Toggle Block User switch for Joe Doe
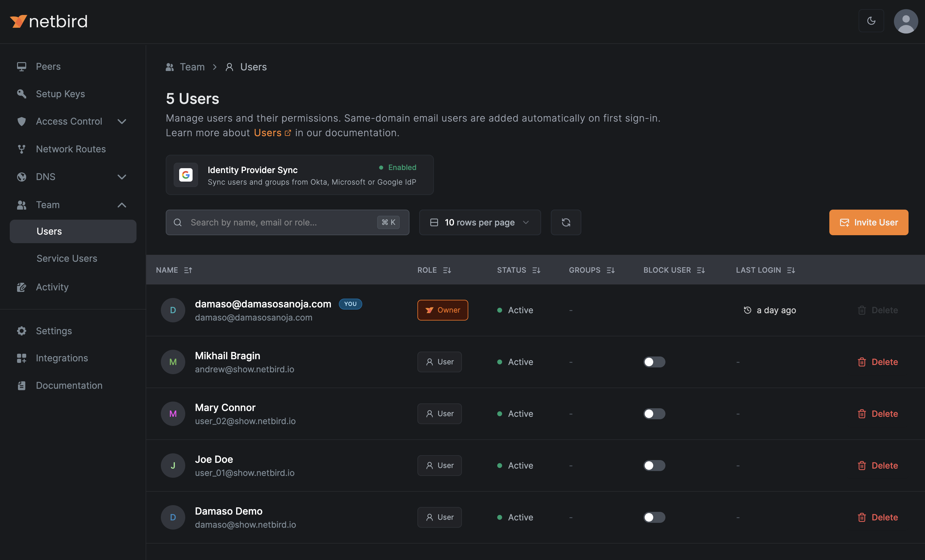Image resolution: width=925 pixels, height=560 pixels. click(x=654, y=465)
